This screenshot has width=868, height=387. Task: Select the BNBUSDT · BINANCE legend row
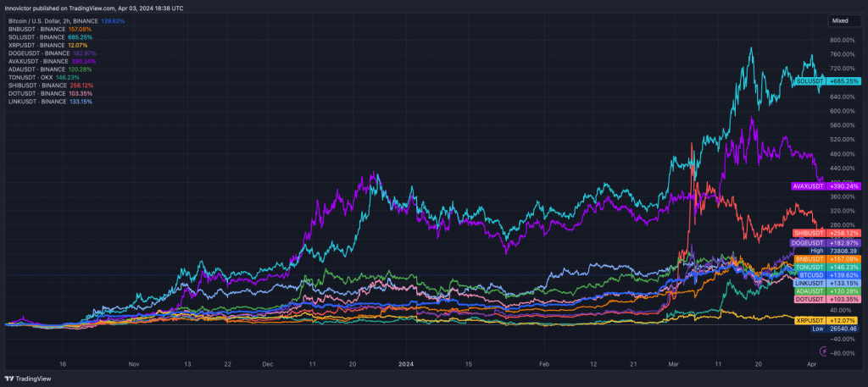50,29
